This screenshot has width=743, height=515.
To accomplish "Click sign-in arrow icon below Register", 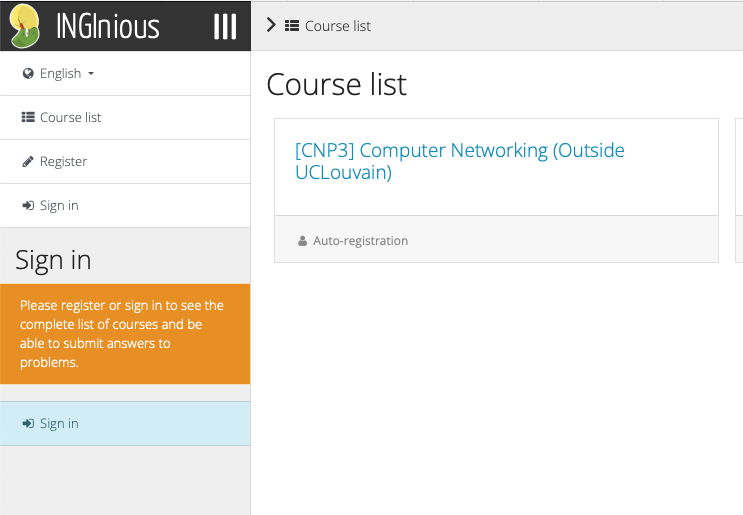I will (x=28, y=206).
